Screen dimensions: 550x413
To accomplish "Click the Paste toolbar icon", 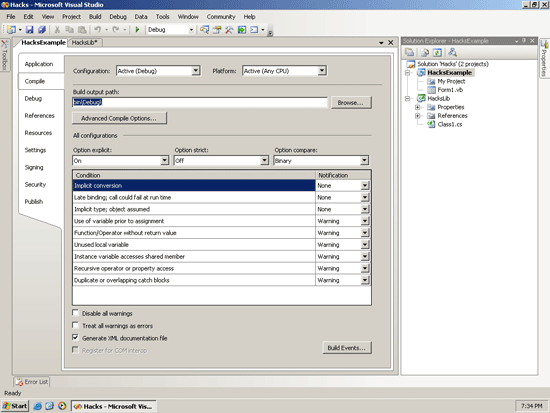I will [x=82, y=30].
